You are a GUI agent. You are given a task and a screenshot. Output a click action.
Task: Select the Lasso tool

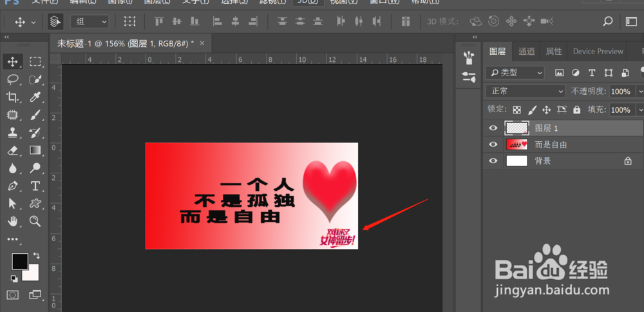pyautogui.click(x=12, y=79)
